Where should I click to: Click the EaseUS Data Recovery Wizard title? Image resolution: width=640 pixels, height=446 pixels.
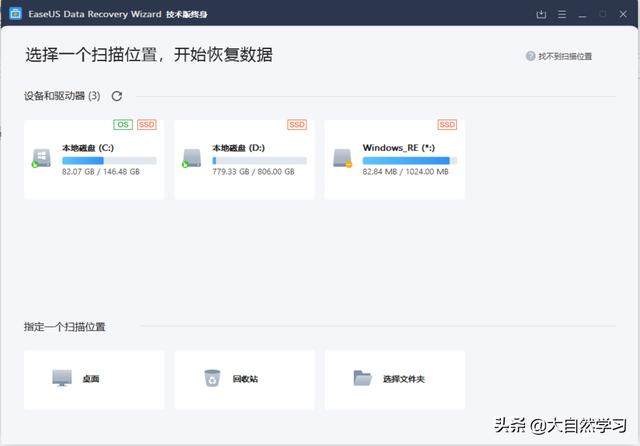[95, 14]
